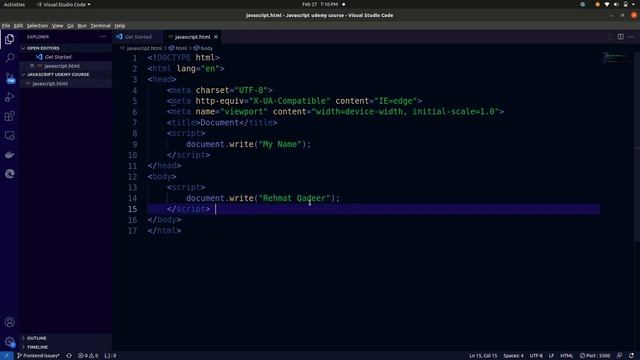Click the Get Started file icon in Open Editors
The image size is (640, 360).
(x=39, y=57)
